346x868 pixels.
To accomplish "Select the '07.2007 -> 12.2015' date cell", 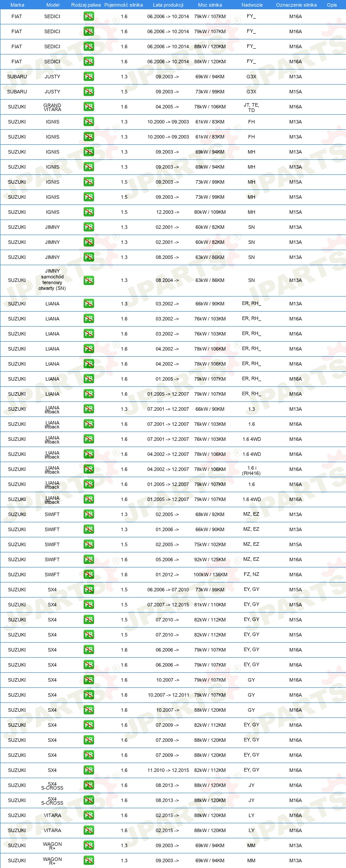I will coord(168,605).
